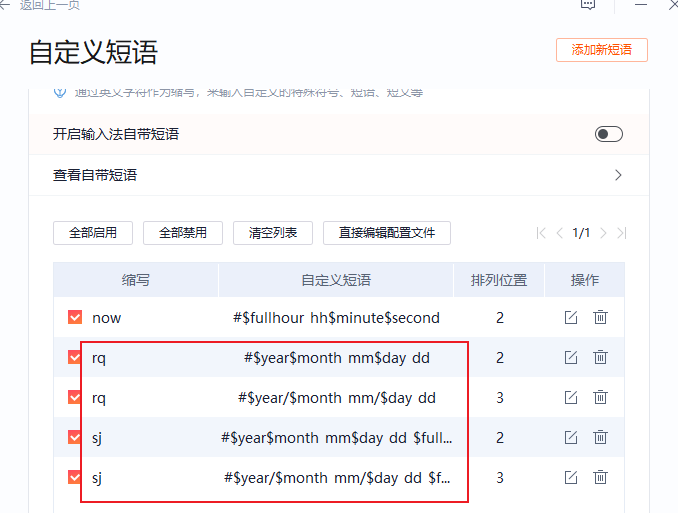The height and width of the screenshot is (513, 678).
Task: Click the 自定义短语 column header
Action: tap(336, 280)
